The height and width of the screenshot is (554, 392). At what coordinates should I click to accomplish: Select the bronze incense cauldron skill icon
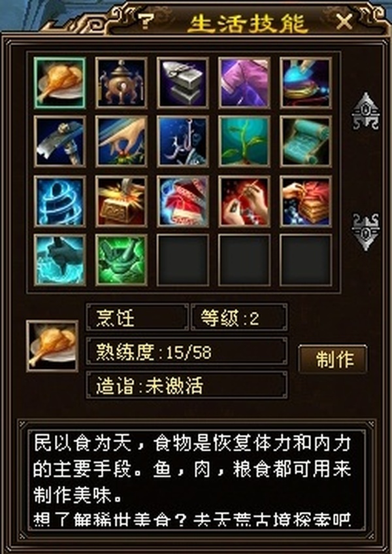tap(121, 83)
